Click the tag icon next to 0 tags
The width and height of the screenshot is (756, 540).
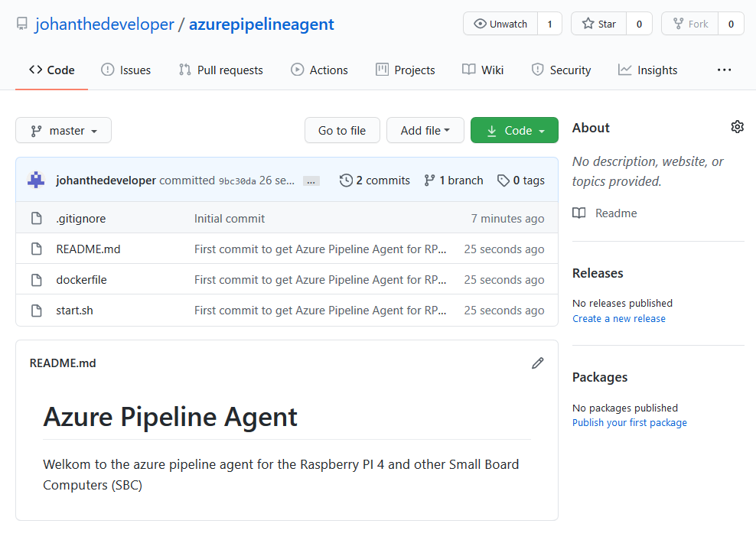pyautogui.click(x=503, y=181)
